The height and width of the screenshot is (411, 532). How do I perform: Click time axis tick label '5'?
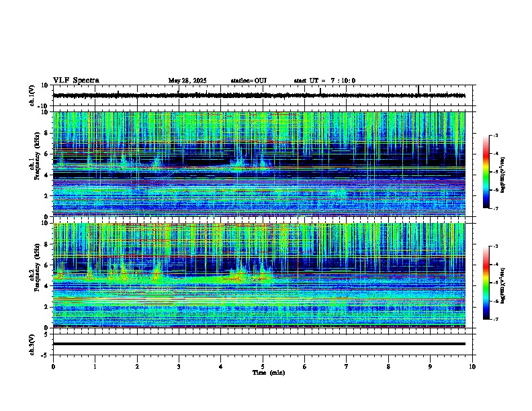click(263, 367)
